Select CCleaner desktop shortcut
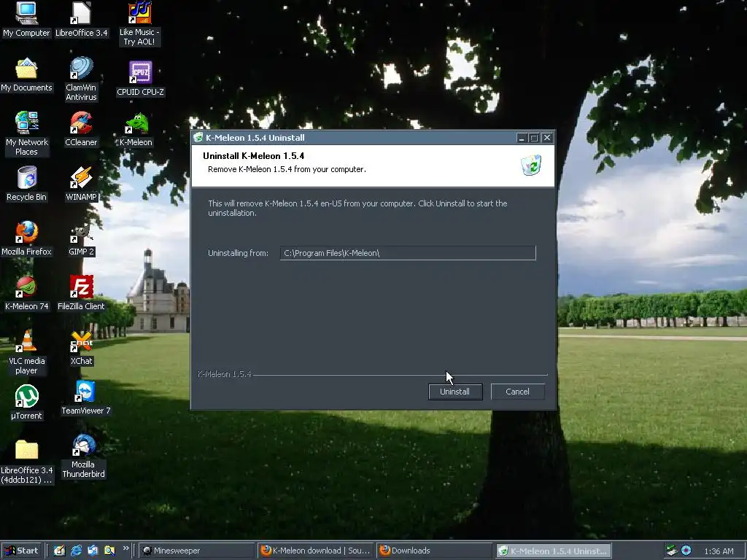The height and width of the screenshot is (560, 747). click(81, 129)
